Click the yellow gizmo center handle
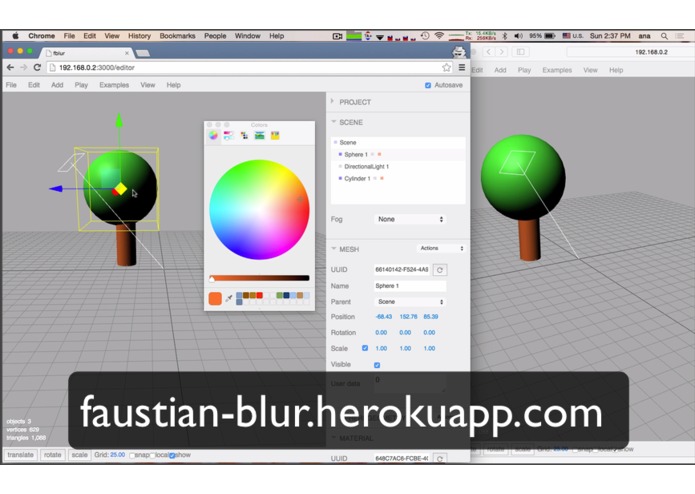The image size is (695, 494). coord(121,189)
